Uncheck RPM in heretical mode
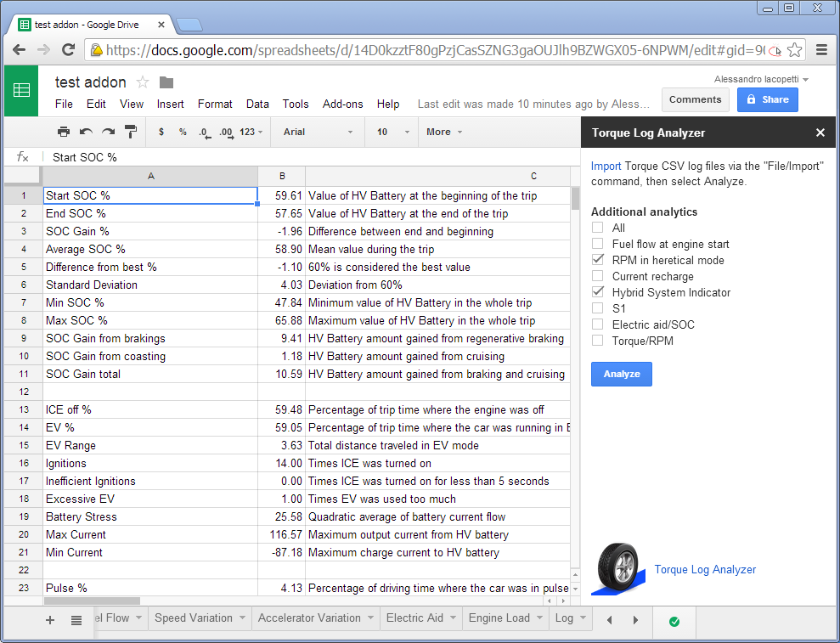This screenshot has height=643, width=840. [x=598, y=259]
